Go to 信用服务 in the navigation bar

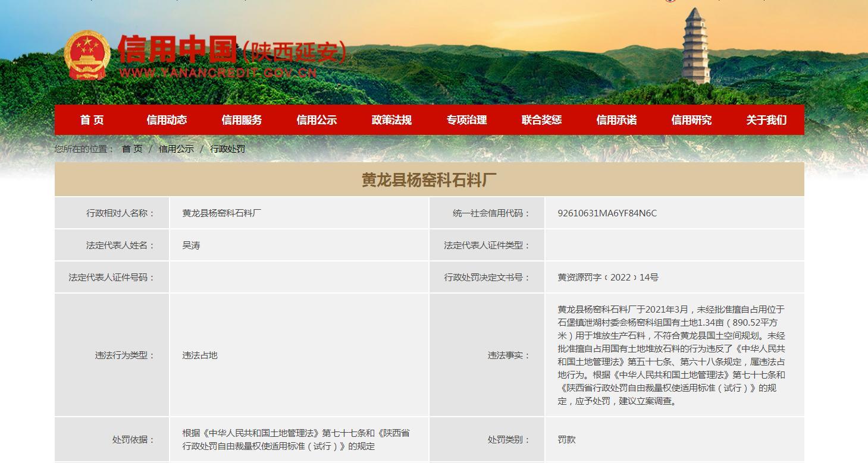[x=242, y=120]
